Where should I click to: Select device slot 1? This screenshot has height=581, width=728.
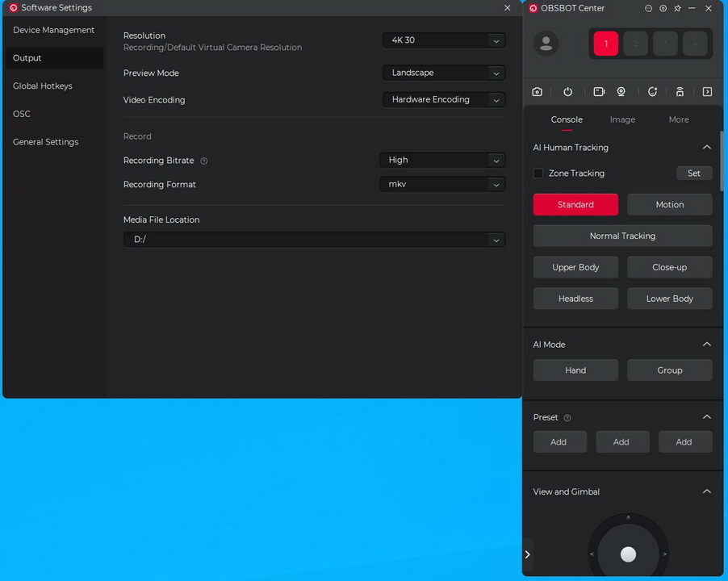tap(606, 44)
